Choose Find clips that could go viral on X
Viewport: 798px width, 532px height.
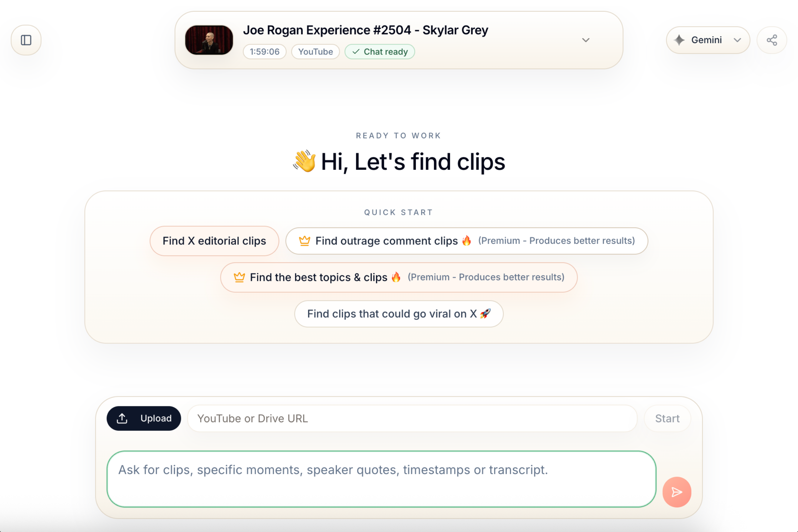coord(399,314)
